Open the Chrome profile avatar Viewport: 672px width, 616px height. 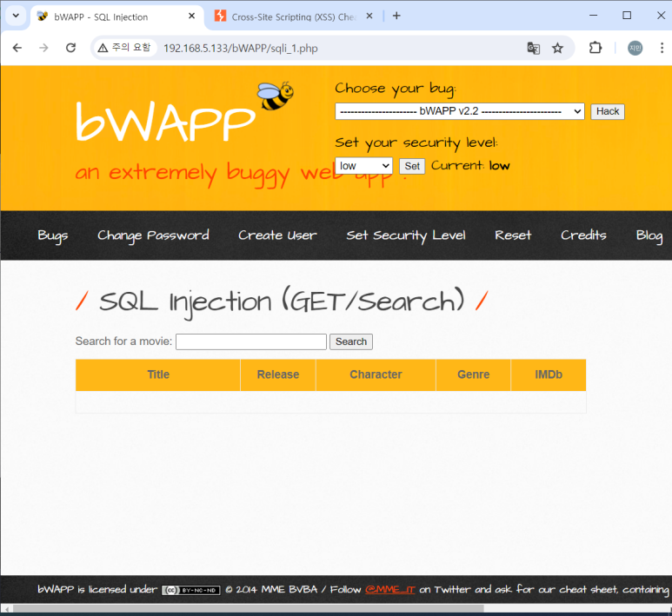click(x=635, y=48)
